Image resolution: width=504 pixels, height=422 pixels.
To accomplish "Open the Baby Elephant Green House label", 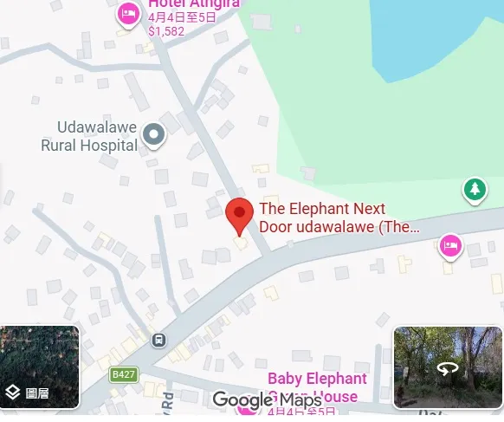I will (x=317, y=387).
